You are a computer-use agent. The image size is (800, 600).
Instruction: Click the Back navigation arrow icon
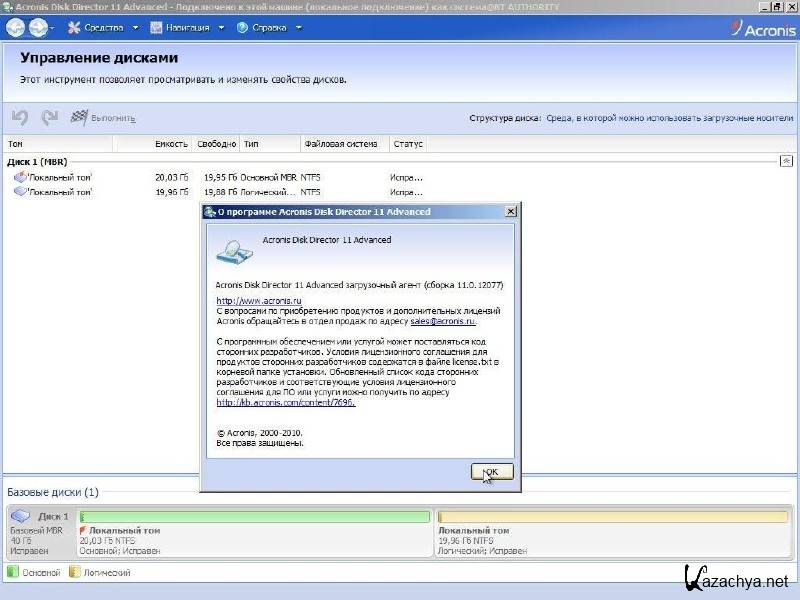click(x=15, y=27)
